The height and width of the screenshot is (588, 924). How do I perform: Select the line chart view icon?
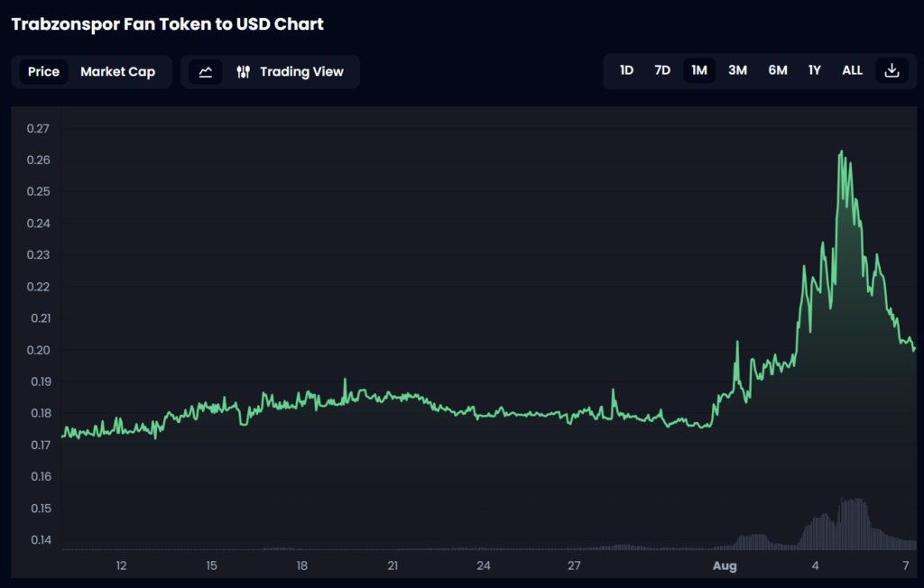pos(205,72)
